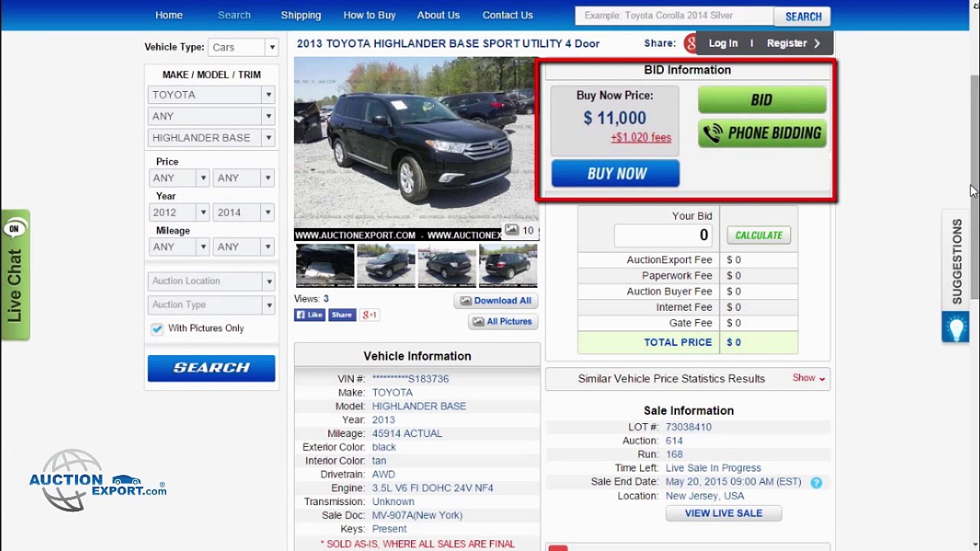The width and height of the screenshot is (980, 551).
Task: Expand Similar Vehicle Price Statistics with Show
Action: pyautogui.click(x=808, y=378)
